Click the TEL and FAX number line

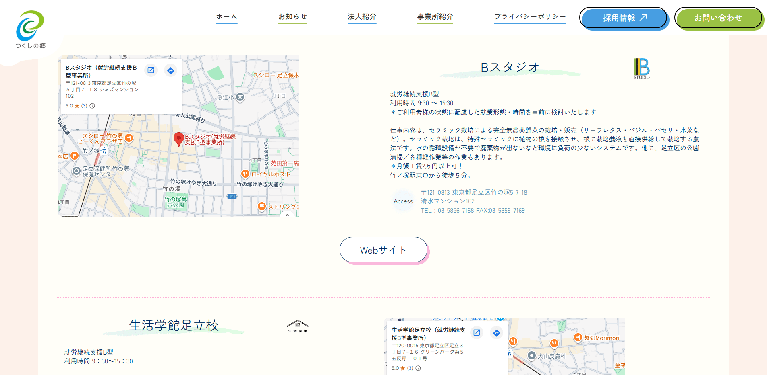point(473,210)
